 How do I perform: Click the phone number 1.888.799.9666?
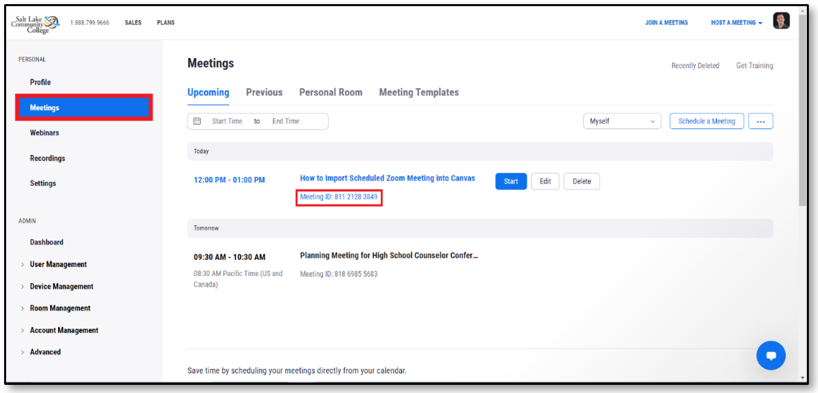(89, 23)
